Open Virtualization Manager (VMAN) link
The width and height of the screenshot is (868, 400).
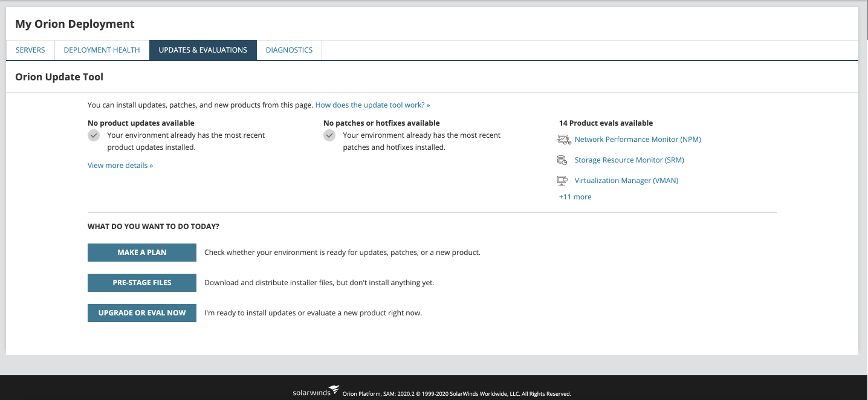click(x=626, y=181)
